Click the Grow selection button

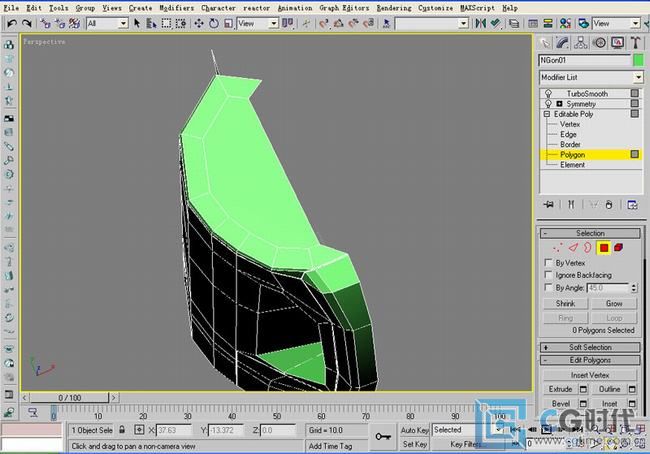(x=614, y=303)
